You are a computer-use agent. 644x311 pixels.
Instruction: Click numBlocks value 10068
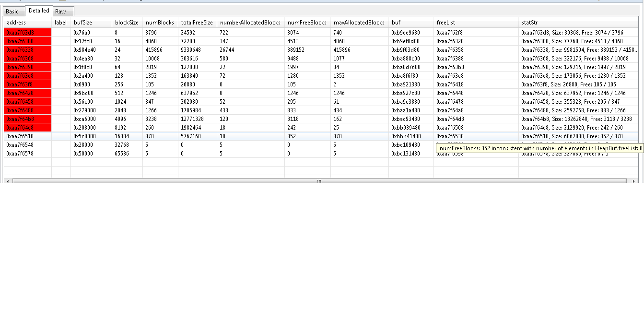(x=152, y=59)
